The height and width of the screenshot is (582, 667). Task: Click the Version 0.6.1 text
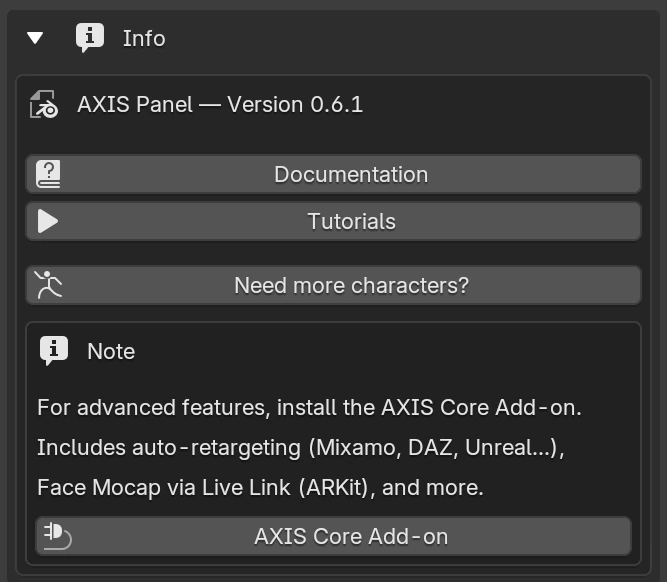[x=295, y=104]
